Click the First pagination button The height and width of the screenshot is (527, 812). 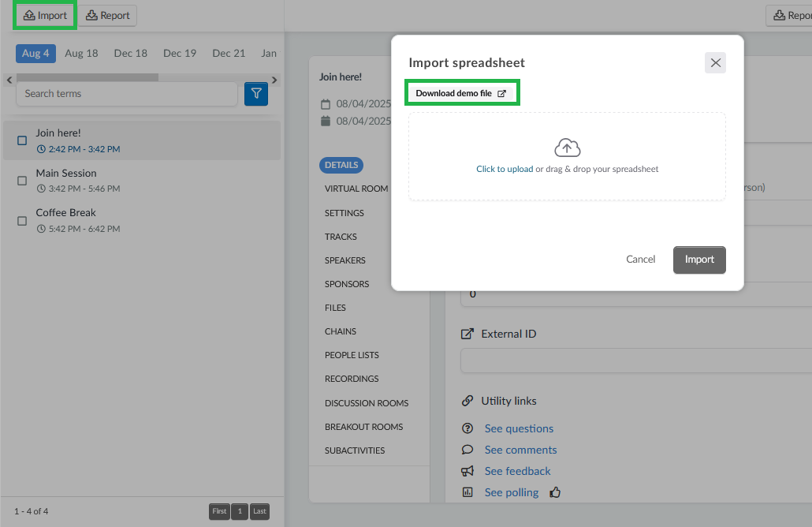pyautogui.click(x=219, y=511)
